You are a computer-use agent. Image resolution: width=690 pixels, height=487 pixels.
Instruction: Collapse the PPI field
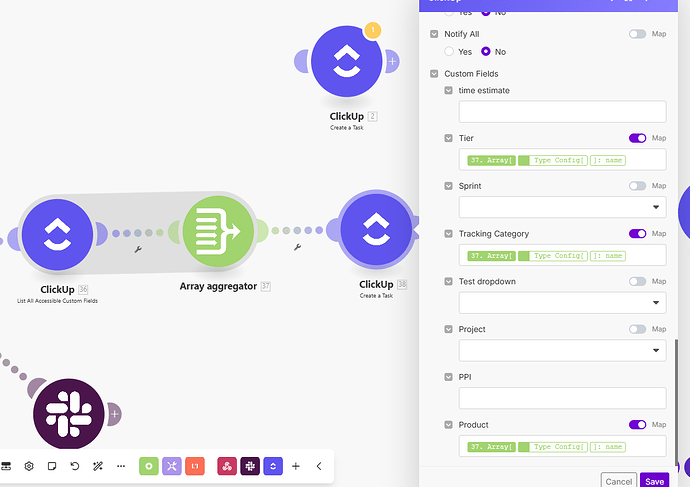448,377
